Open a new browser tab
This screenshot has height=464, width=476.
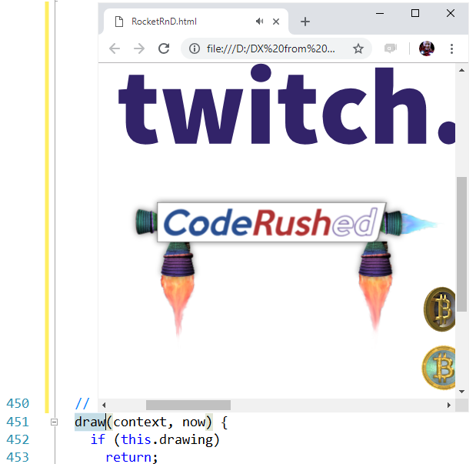pyautogui.click(x=305, y=22)
